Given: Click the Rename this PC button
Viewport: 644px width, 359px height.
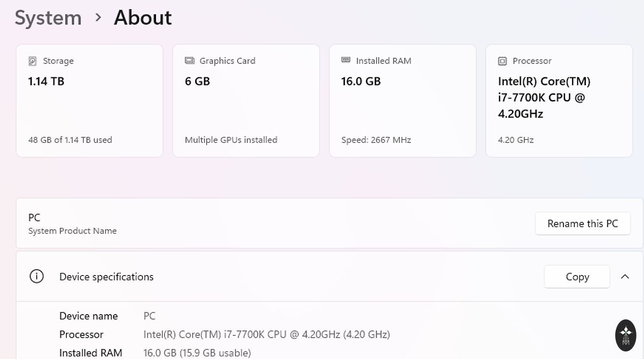Looking at the screenshot, I should coord(582,224).
